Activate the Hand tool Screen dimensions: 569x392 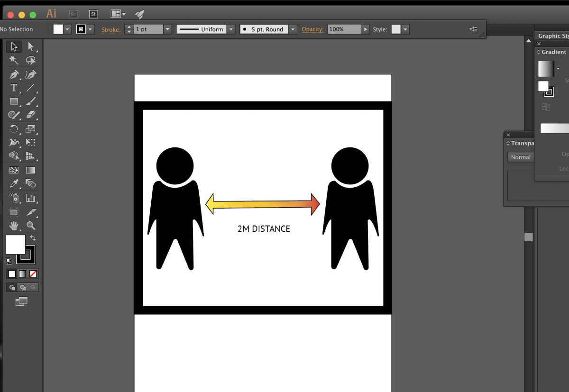tap(14, 226)
